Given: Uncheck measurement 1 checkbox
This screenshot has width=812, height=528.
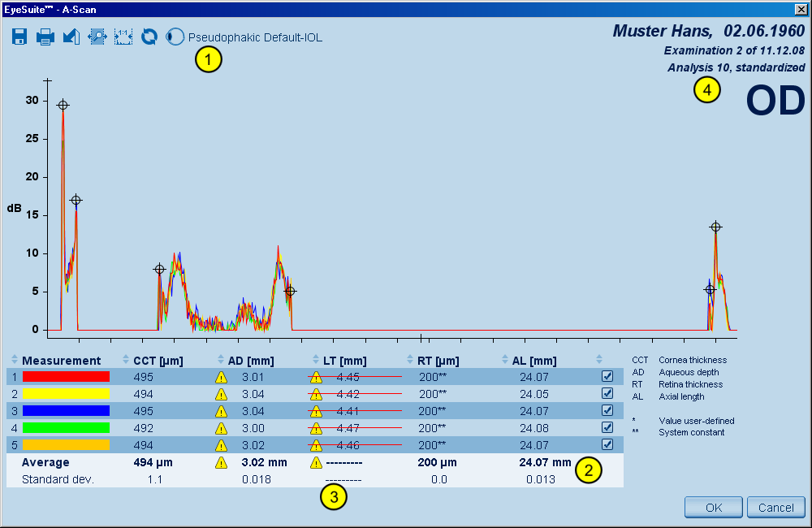Looking at the screenshot, I should point(607,377).
